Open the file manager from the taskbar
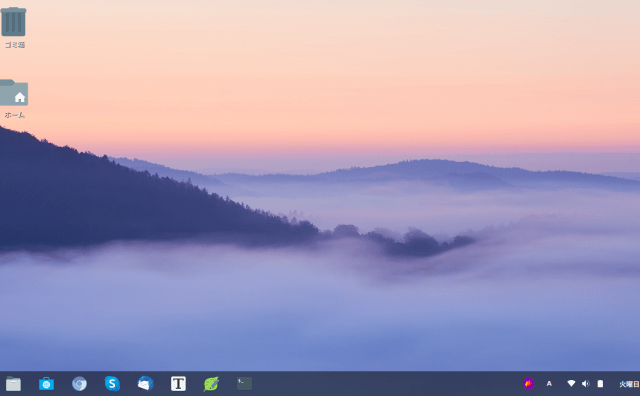 [13, 384]
